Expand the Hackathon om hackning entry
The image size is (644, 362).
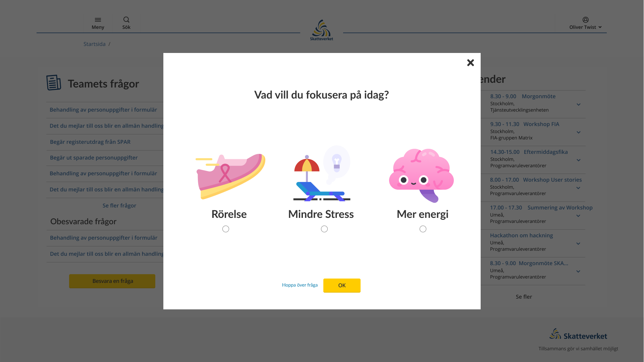pos(578,244)
